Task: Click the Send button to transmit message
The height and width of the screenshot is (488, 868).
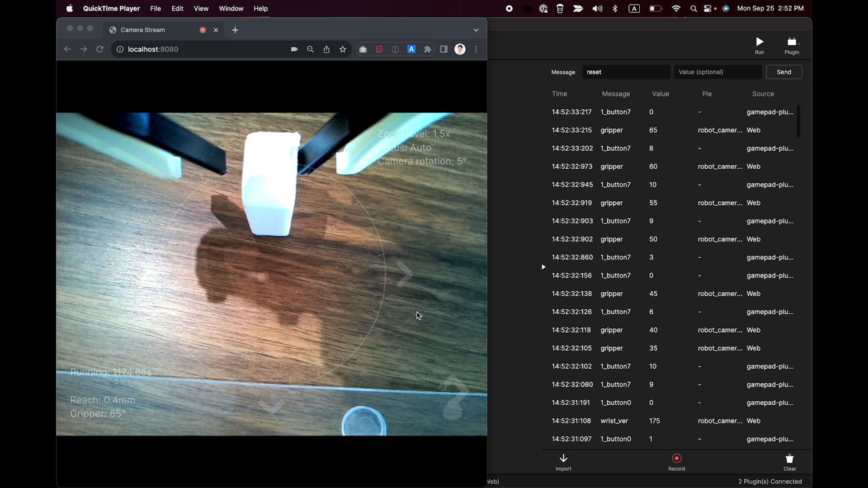Action: click(783, 72)
